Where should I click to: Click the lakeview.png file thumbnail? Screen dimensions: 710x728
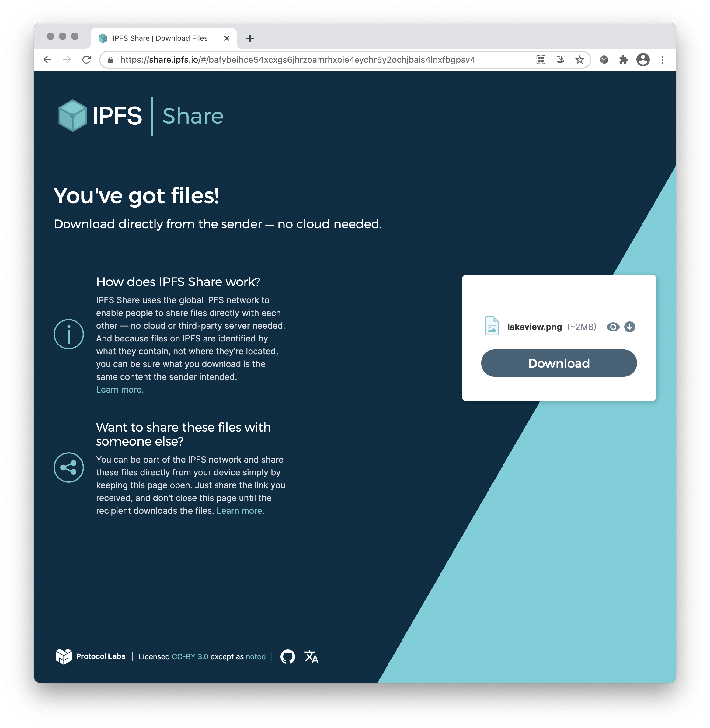coord(492,327)
